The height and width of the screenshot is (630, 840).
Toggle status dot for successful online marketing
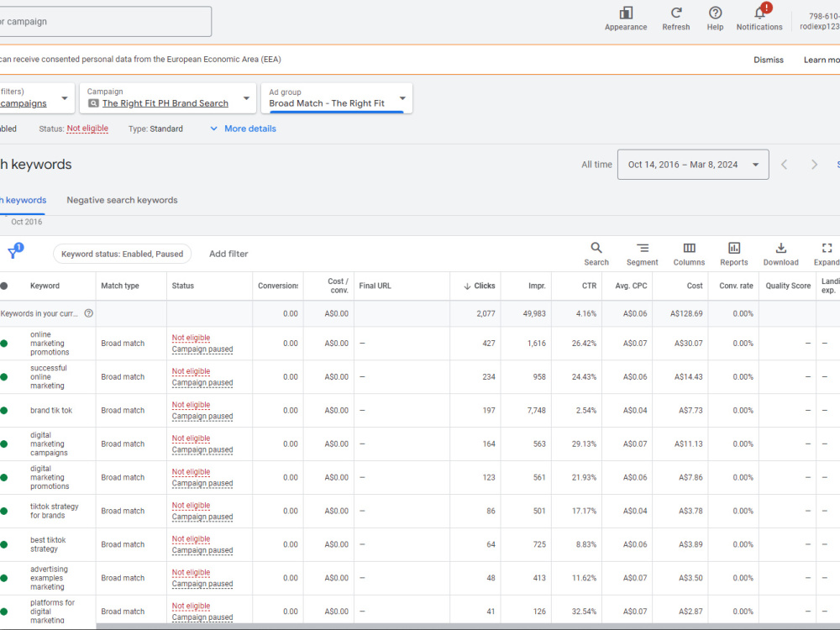3,377
